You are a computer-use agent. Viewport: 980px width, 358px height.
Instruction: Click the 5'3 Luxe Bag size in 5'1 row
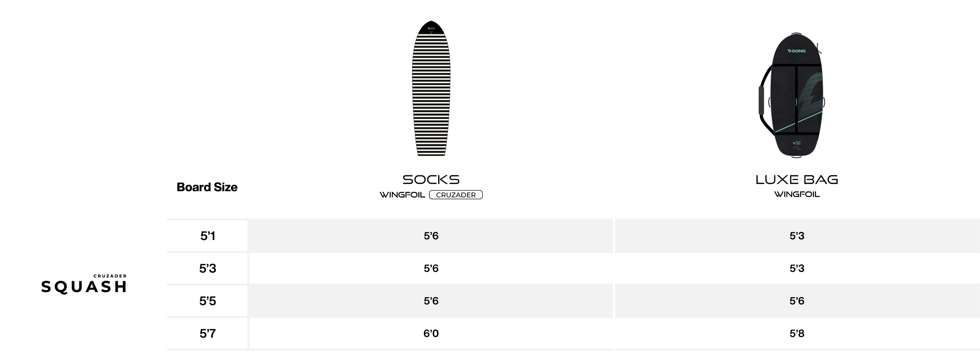pos(797,236)
